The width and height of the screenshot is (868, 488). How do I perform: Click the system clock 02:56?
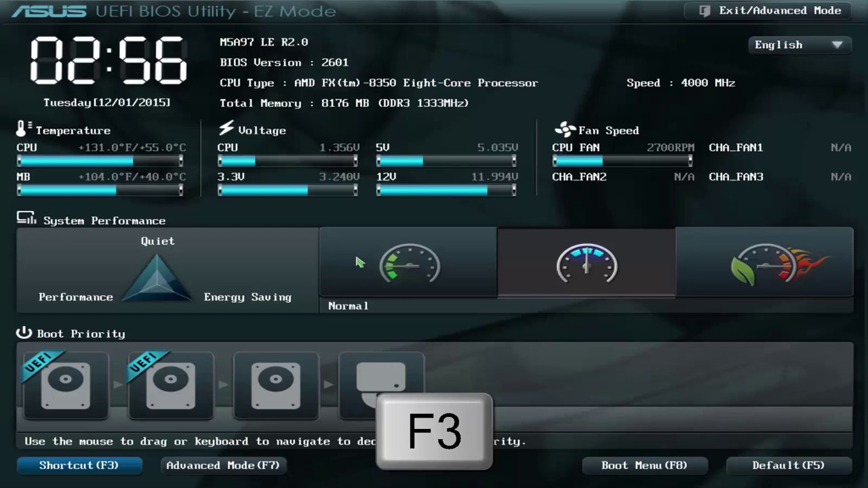108,60
